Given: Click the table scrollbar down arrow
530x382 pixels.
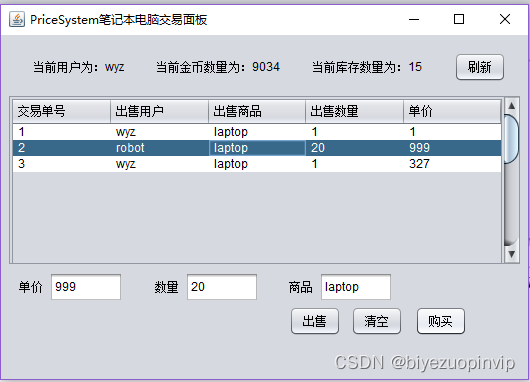Looking at the screenshot, I should coord(511,254).
